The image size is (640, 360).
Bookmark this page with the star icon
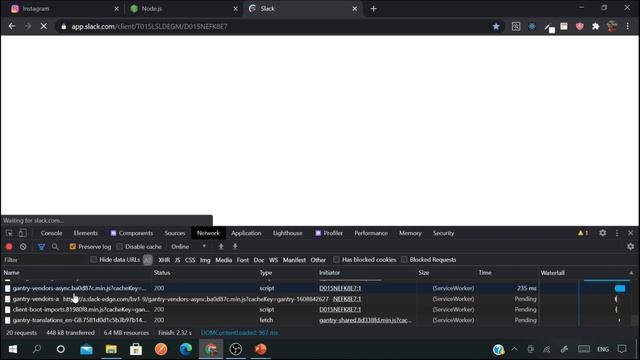click(x=496, y=27)
